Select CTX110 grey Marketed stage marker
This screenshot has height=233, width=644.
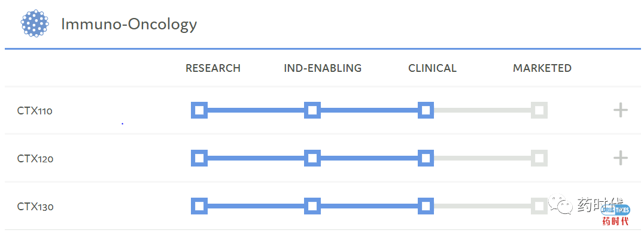coord(539,110)
